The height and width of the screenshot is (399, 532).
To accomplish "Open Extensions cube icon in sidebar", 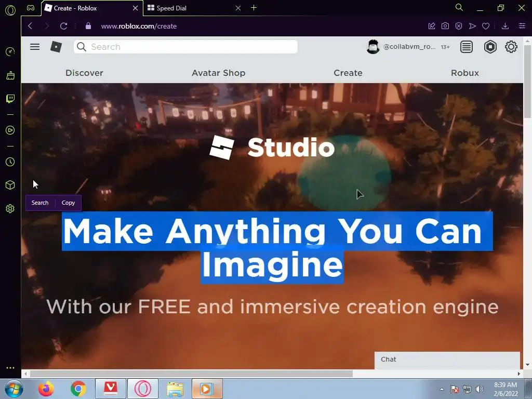I will [x=10, y=185].
